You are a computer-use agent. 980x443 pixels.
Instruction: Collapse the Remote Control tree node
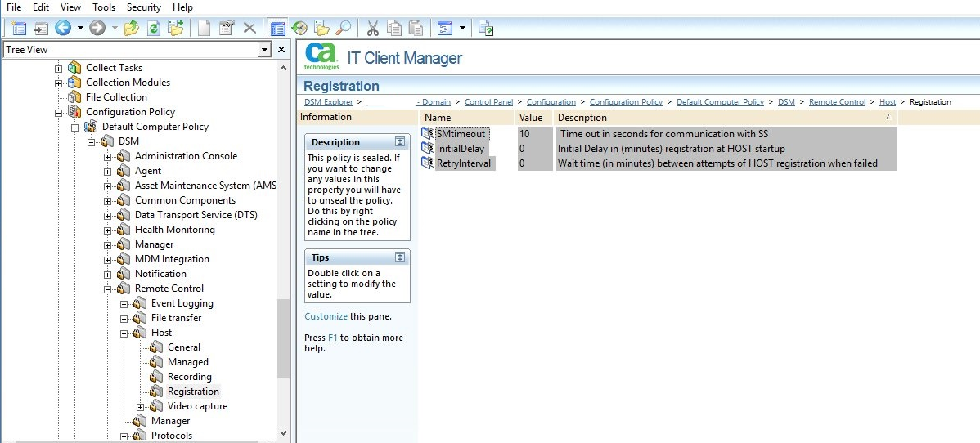pos(108,289)
